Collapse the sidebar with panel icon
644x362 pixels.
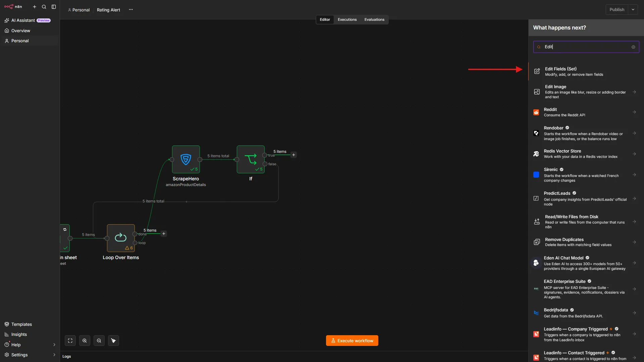pyautogui.click(x=54, y=7)
